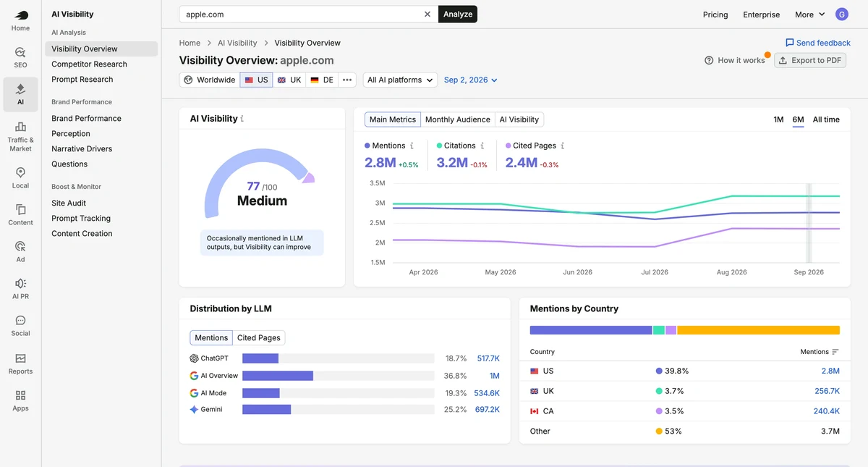Click the Mentions column sort icon
Screen dimensions: 868x467
835,352
